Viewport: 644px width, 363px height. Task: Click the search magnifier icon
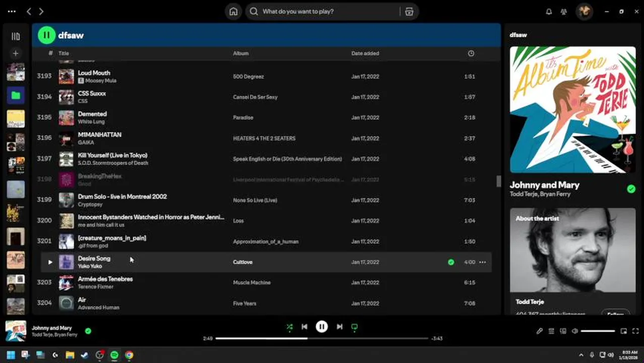coord(254,12)
